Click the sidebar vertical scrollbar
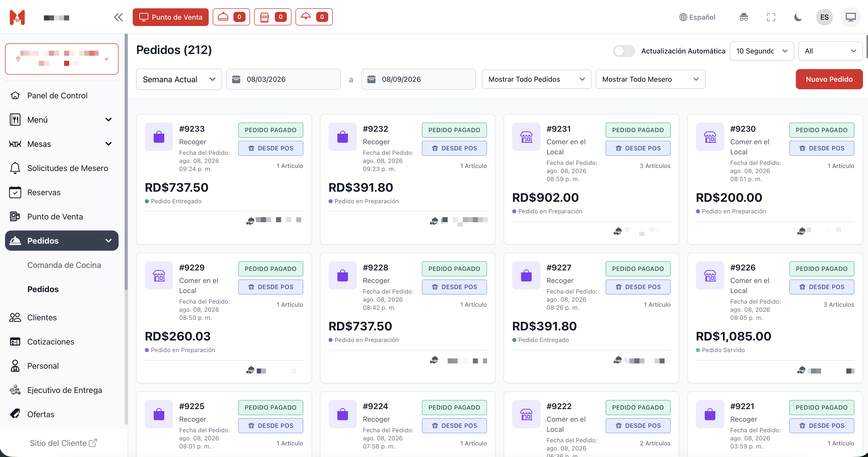The width and height of the screenshot is (868, 457). point(126,162)
